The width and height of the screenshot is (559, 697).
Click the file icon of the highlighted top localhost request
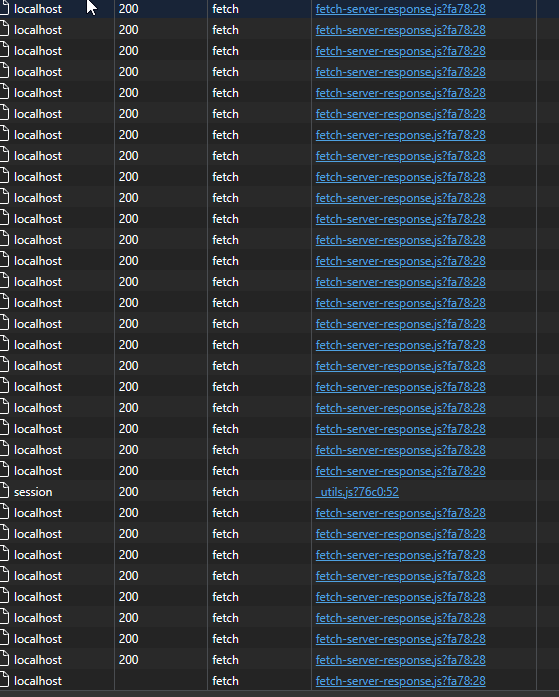[4, 8]
